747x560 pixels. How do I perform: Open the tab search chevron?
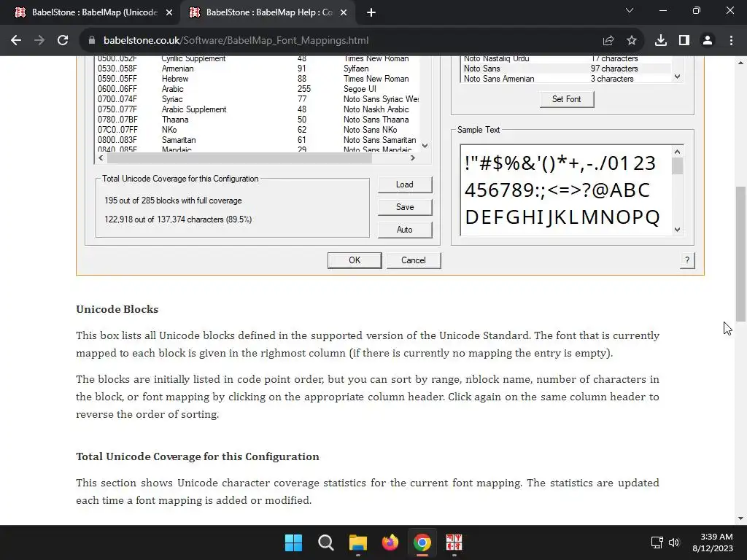[x=630, y=10]
